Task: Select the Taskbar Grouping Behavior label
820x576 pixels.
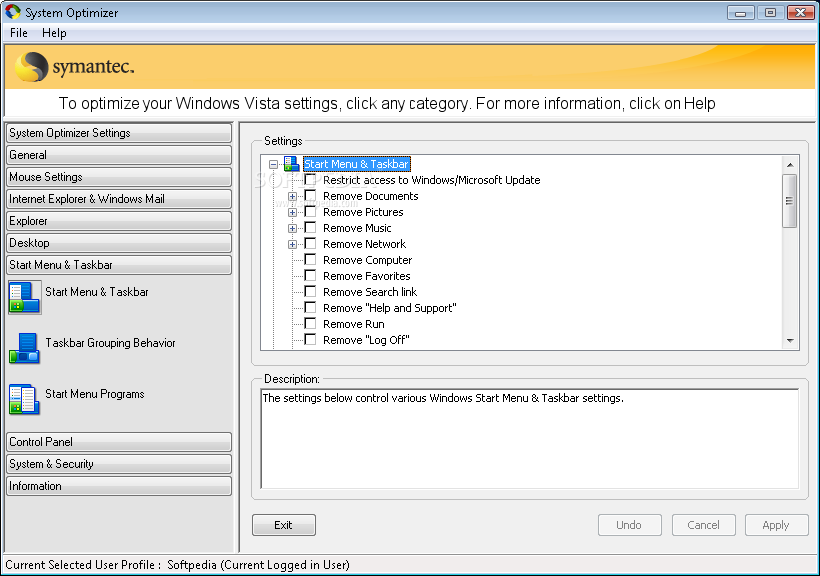Action: click(x=110, y=343)
